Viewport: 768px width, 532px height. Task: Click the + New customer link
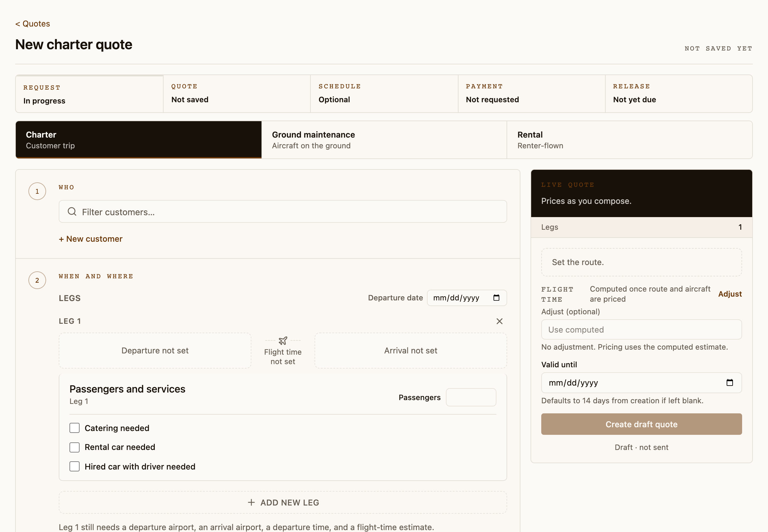[x=90, y=239]
